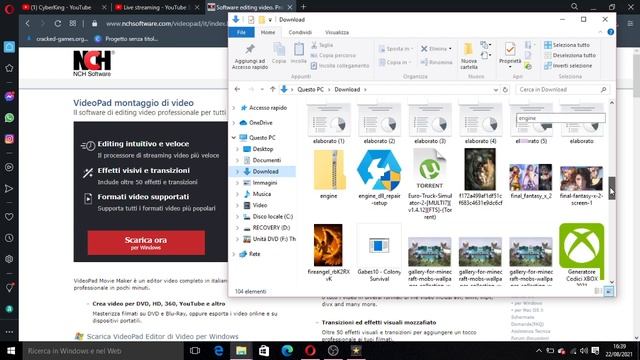Open address bar history dropdown
The image size is (640, 360).
496,89
